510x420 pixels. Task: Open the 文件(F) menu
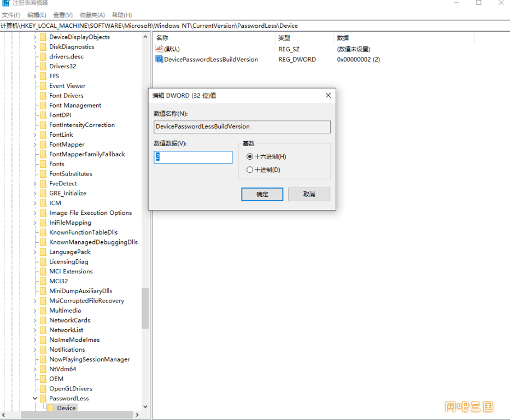pos(11,15)
